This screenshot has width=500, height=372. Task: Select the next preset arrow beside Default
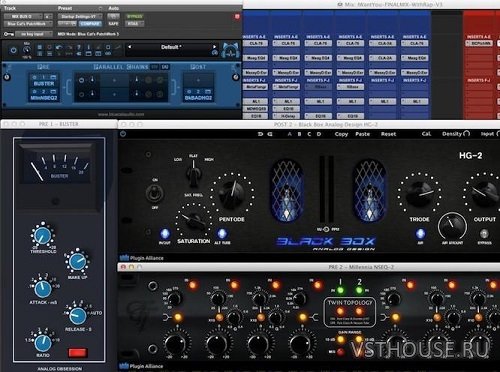[x=214, y=47]
